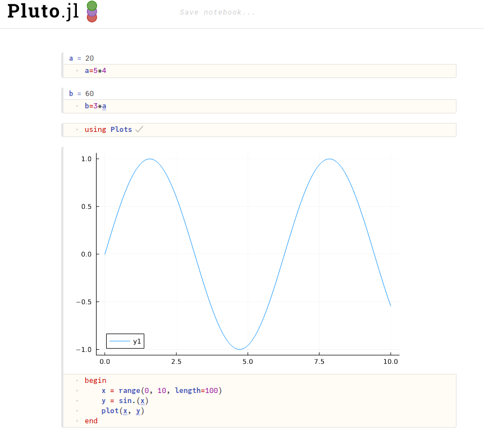Image resolution: width=484 pixels, height=448 pixels.
Task: Click the y1 legend line sample
Action: coord(120,341)
